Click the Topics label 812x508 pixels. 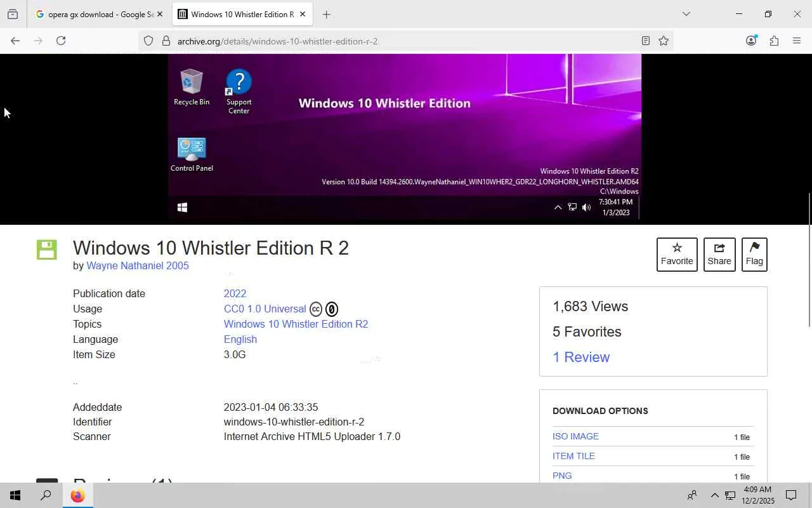coord(87,324)
